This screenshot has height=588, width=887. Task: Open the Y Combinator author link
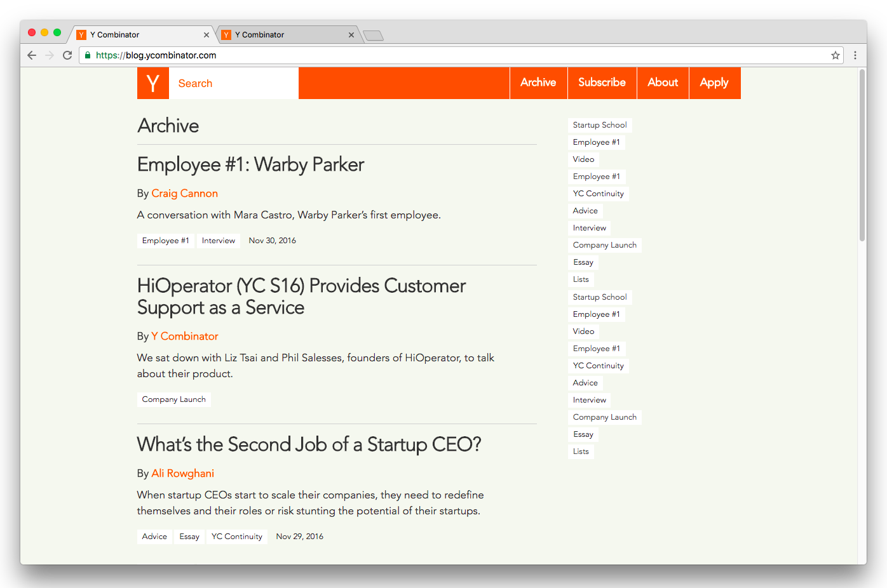pyautogui.click(x=184, y=337)
